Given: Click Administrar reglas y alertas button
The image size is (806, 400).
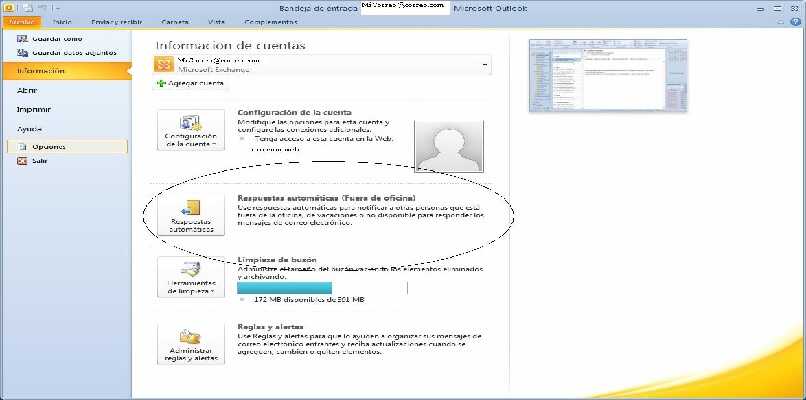Looking at the screenshot, I should coord(191,343).
